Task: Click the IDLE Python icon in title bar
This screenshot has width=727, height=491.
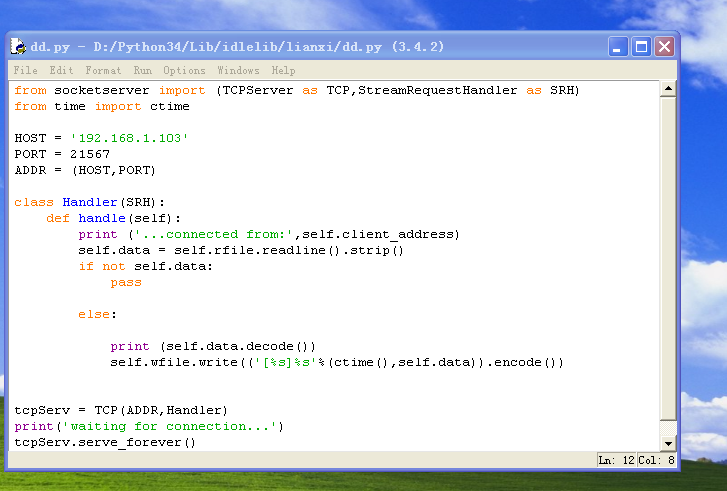Action: [18, 47]
